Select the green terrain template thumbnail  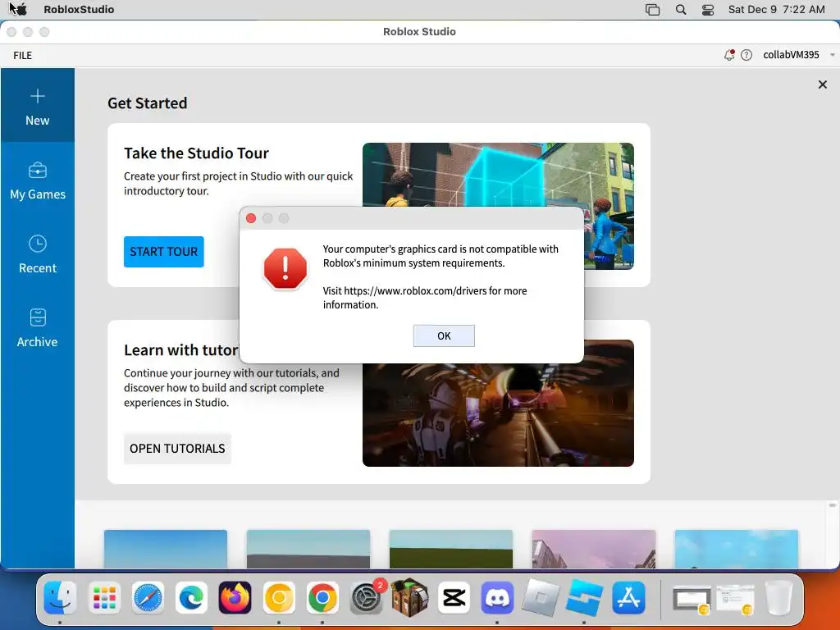click(x=451, y=549)
